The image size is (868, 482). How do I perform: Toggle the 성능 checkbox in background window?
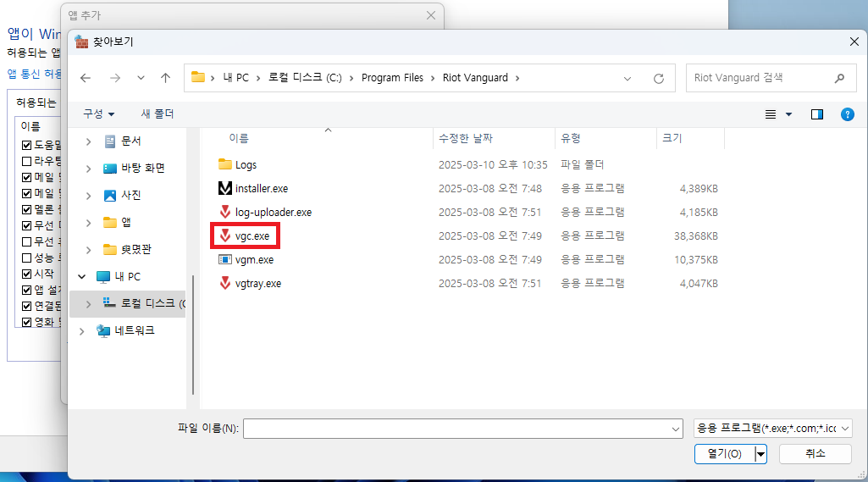click(x=26, y=258)
